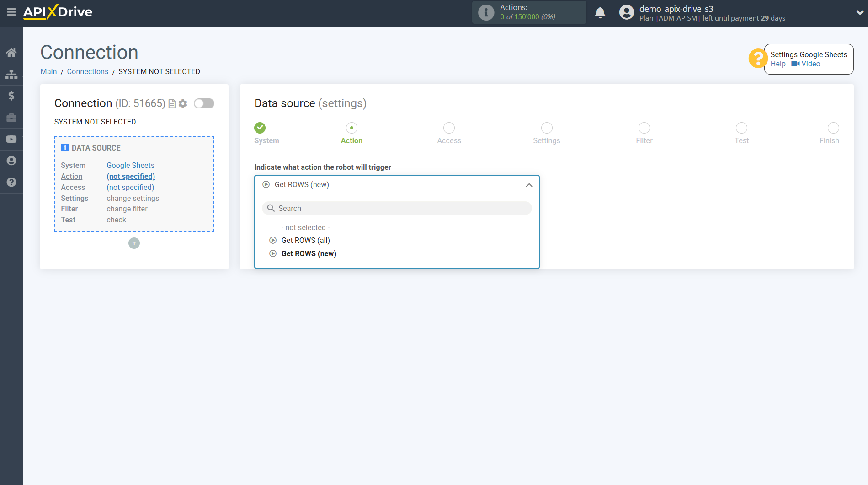
Task: Click the Action label in Data Source
Action: 72,176
